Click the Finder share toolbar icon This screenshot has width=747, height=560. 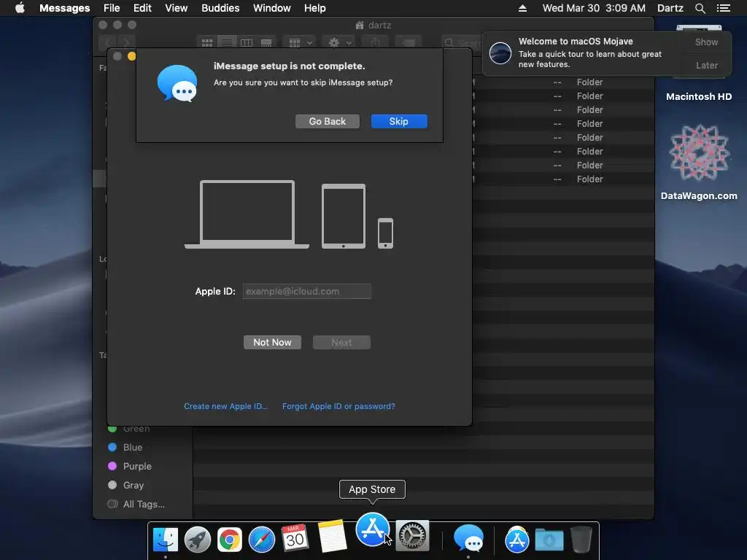point(376,43)
